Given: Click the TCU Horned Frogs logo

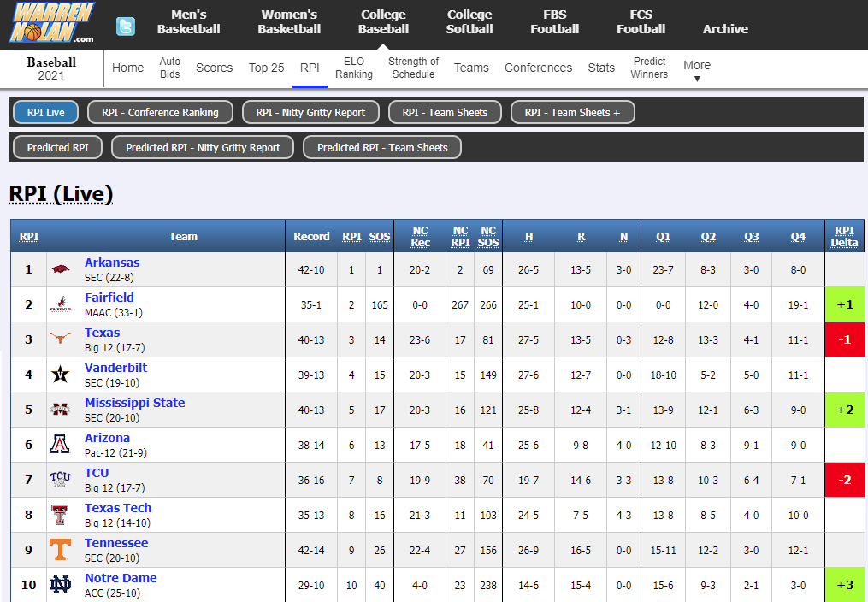Looking at the screenshot, I should point(61,479).
